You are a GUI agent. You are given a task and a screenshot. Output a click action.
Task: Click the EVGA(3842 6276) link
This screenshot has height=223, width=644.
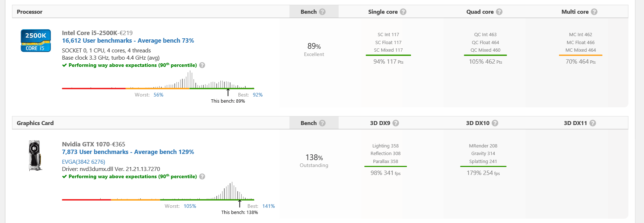pos(83,162)
